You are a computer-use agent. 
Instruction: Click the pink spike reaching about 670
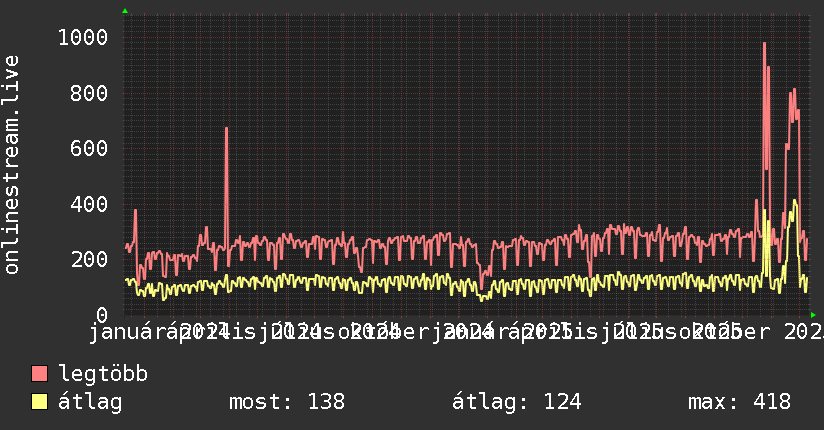226,129
